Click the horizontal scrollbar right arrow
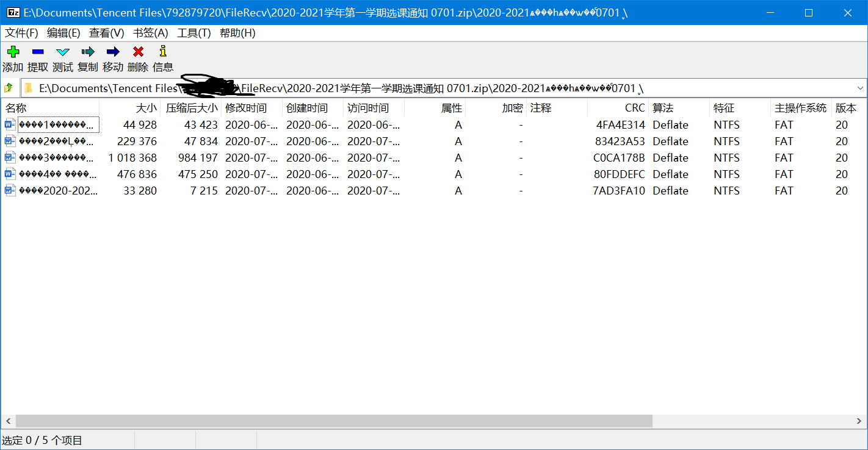Screen dimensions: 868x450 point(861,421)
